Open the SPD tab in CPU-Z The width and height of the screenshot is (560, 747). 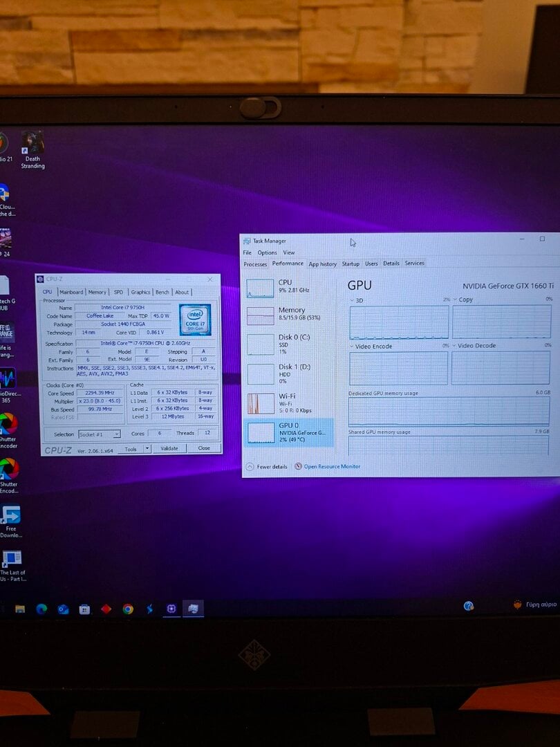pos(118,292)
